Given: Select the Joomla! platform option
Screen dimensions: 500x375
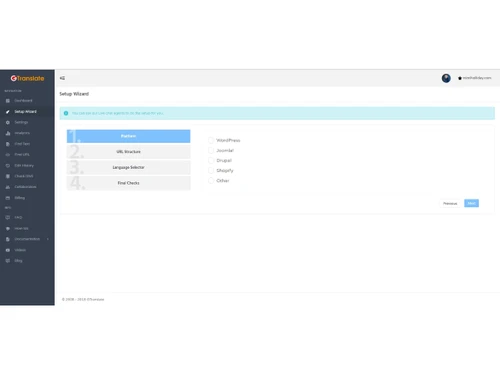Looking at the screenshot, I should point(211,150).
